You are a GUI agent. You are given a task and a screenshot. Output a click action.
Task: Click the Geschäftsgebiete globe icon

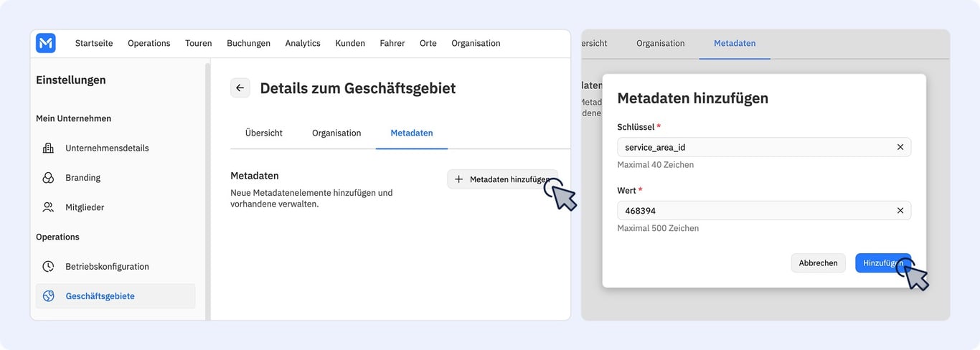tap(48, 296)
